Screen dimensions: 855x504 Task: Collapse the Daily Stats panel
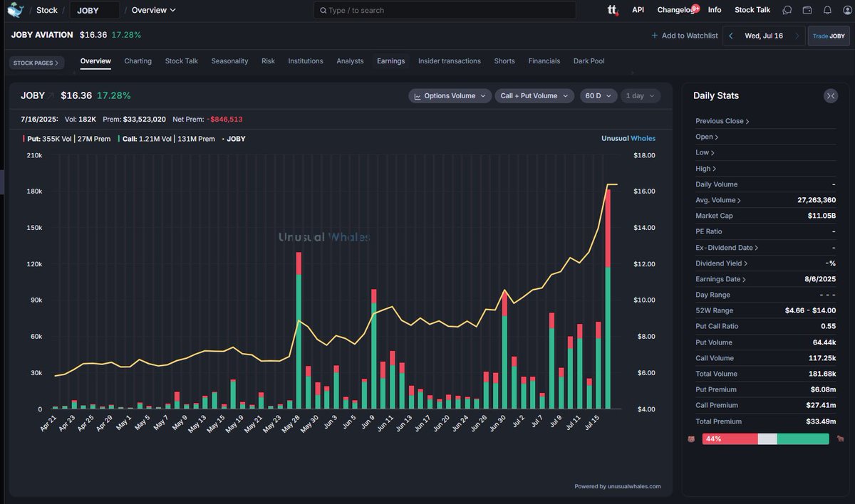click(x=831, y=95)
